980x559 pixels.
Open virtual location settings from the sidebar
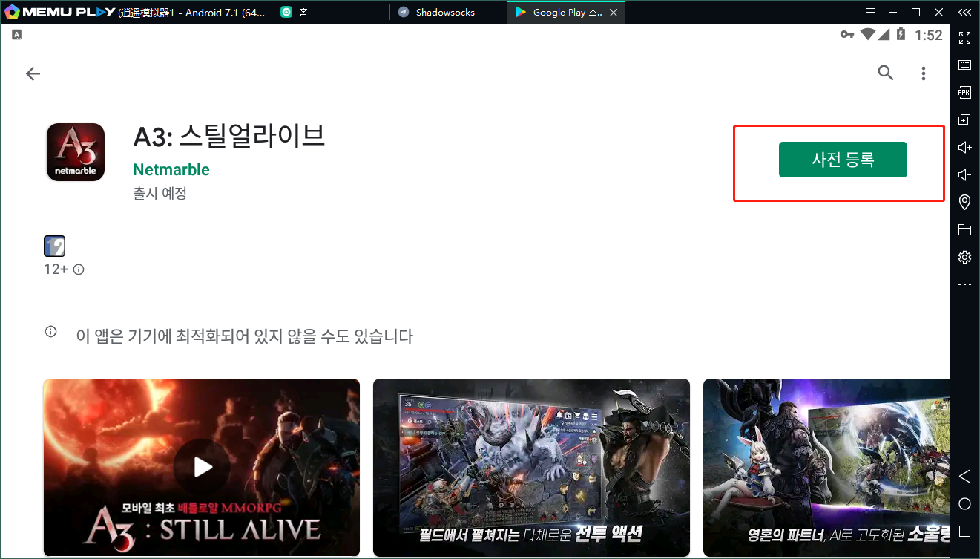964,202
